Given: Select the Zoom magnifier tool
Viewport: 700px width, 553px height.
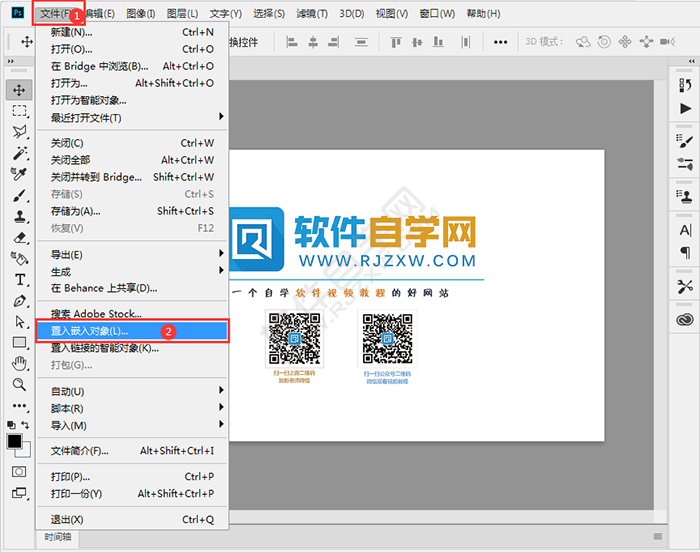Looking at the screenshot, I should [19, 384].
